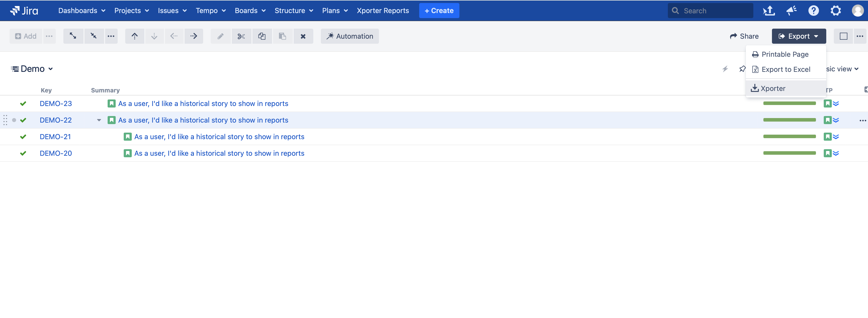868x318 pixels.
Task: Click the scissors cut icon
Action: pyautogui.click(x=241, y=36)
